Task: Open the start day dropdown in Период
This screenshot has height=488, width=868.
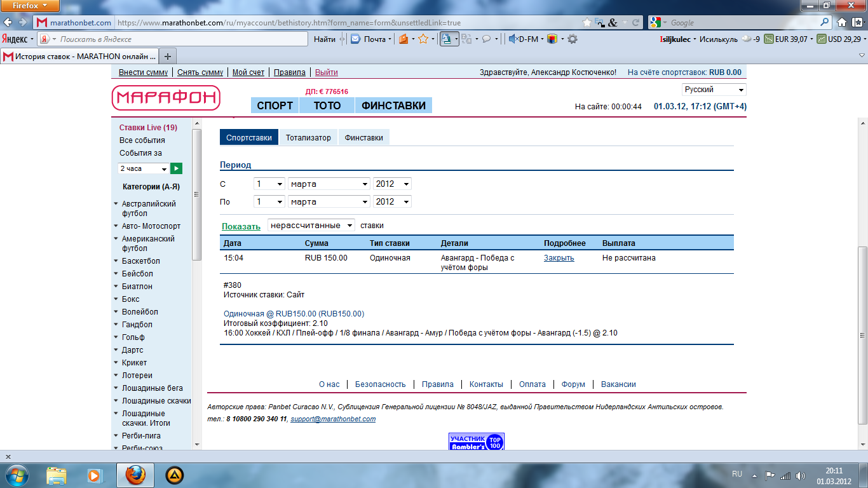Action: 269,184
